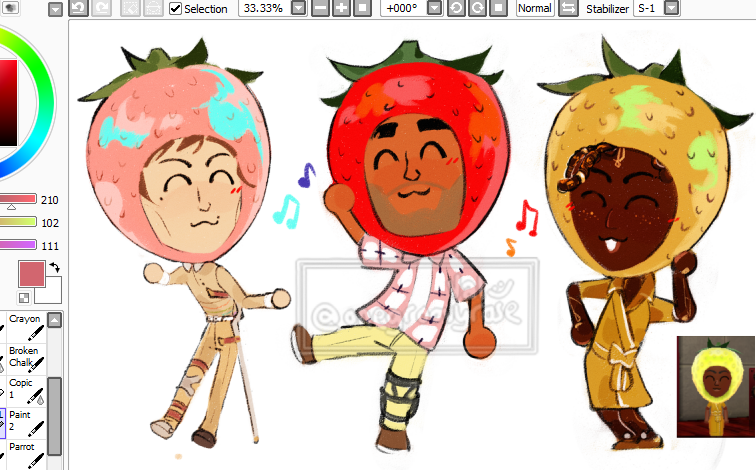This screenshot has width=756, height=470.
Task: Click the Deselect selection icon
Action: [x=130, y=8]
